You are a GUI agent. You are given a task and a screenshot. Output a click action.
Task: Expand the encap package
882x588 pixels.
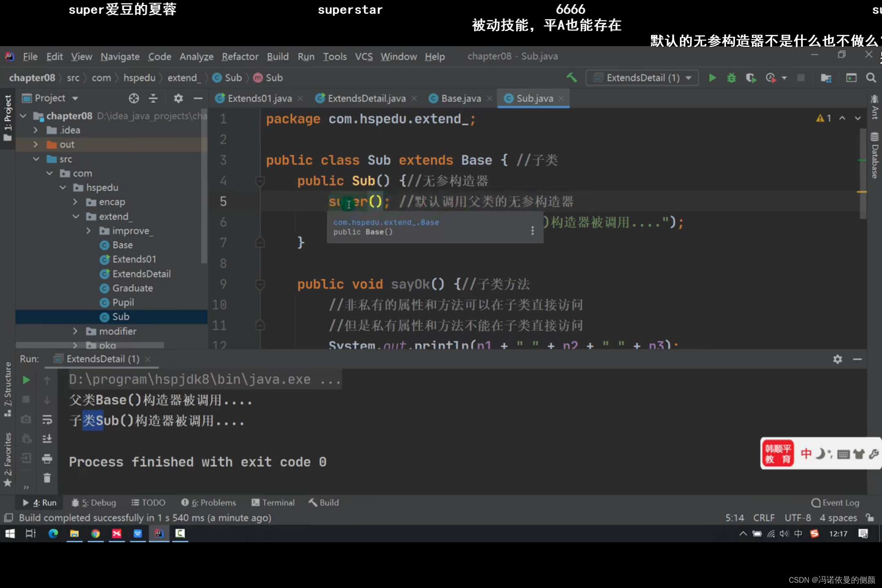pyautogui.click(x=75, y=202)
